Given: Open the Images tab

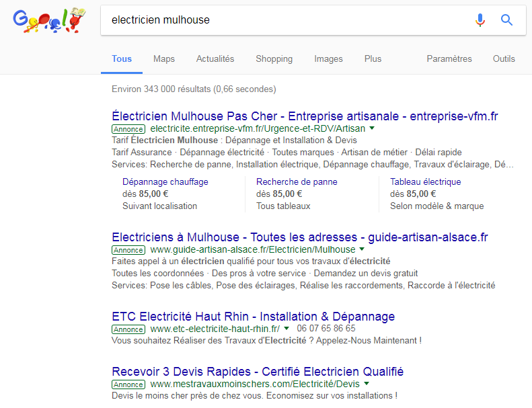Looking at the screenshot, I should 328,58.
